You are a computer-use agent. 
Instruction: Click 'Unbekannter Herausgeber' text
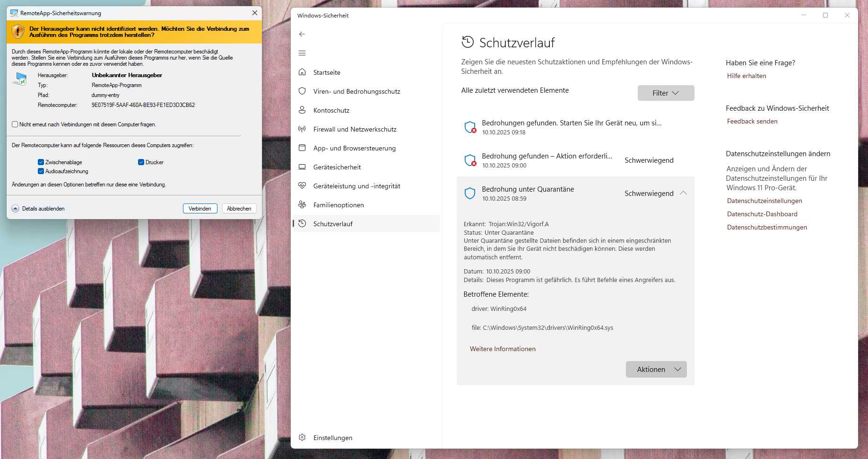(127, 75)
